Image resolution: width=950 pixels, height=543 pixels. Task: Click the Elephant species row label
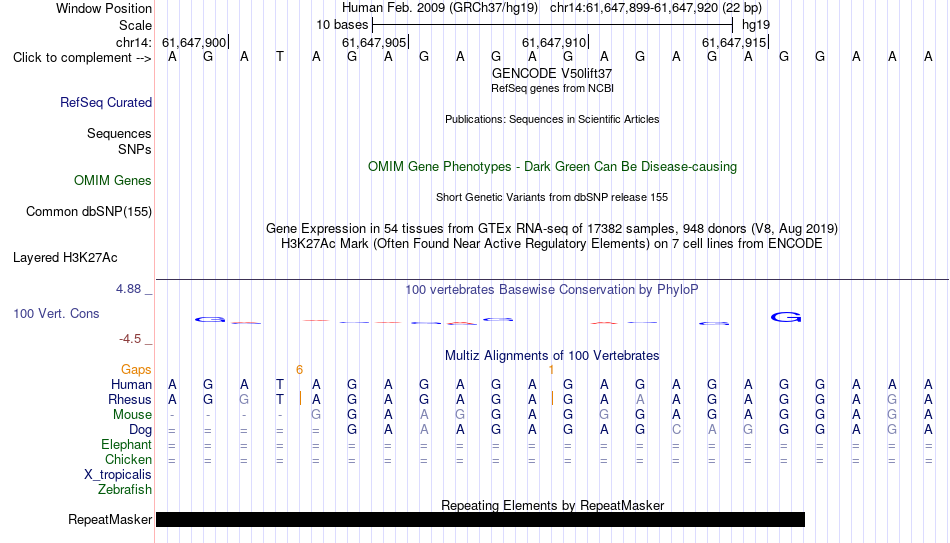[127, 445]
